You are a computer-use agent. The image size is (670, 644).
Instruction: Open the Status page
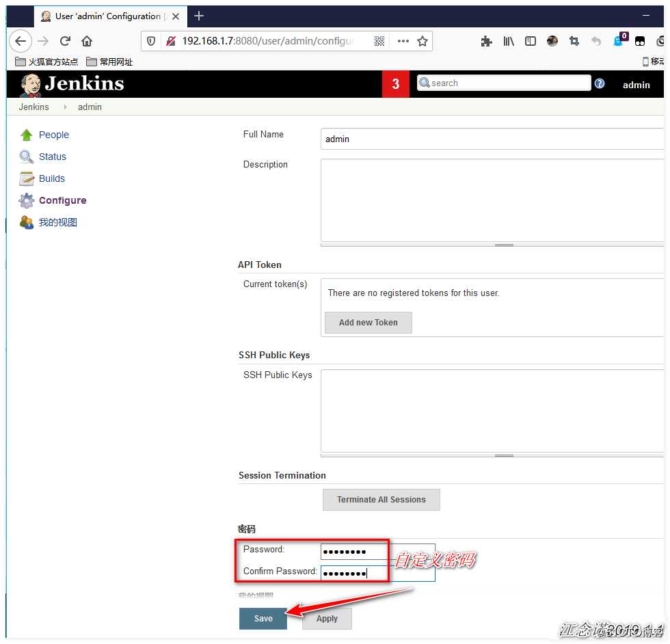point(53,157)
